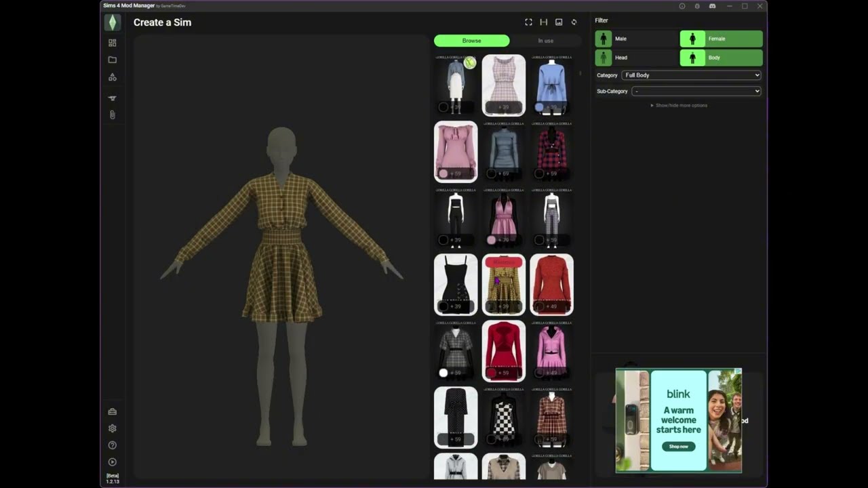Click the refresh rotate icon in toolbar
Screen dimensions: 868x488
click(x=574, y=22)
